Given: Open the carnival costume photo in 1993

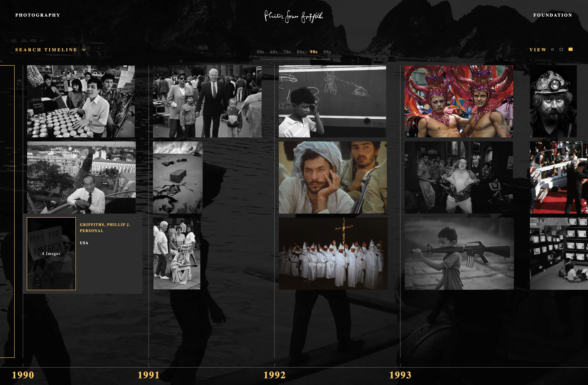Looking at the screenshot, I should (x=459, y=101).
